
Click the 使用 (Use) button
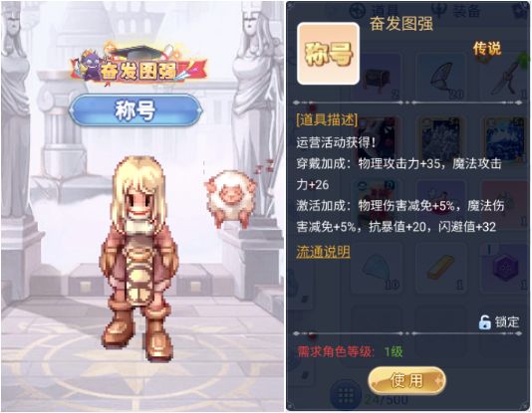406,380
